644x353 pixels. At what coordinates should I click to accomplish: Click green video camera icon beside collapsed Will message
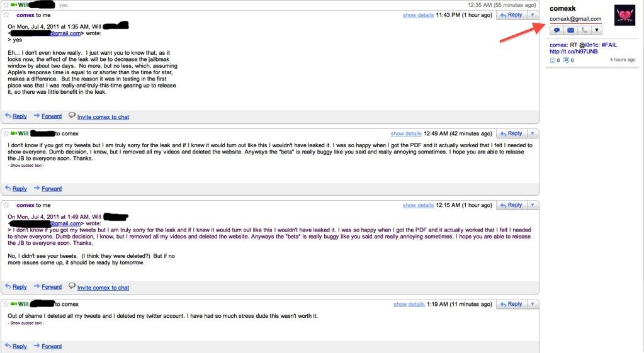pyautogui.click(x=14, y=4)
